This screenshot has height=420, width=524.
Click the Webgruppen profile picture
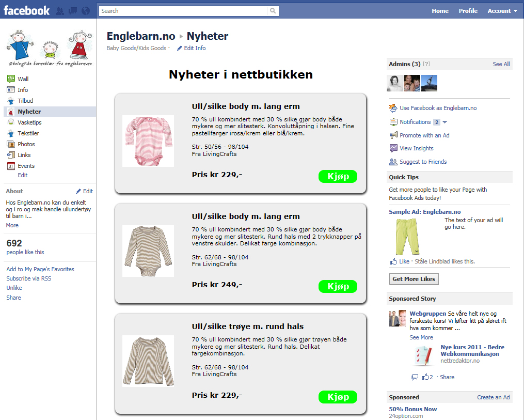click(x=398, y=318)
